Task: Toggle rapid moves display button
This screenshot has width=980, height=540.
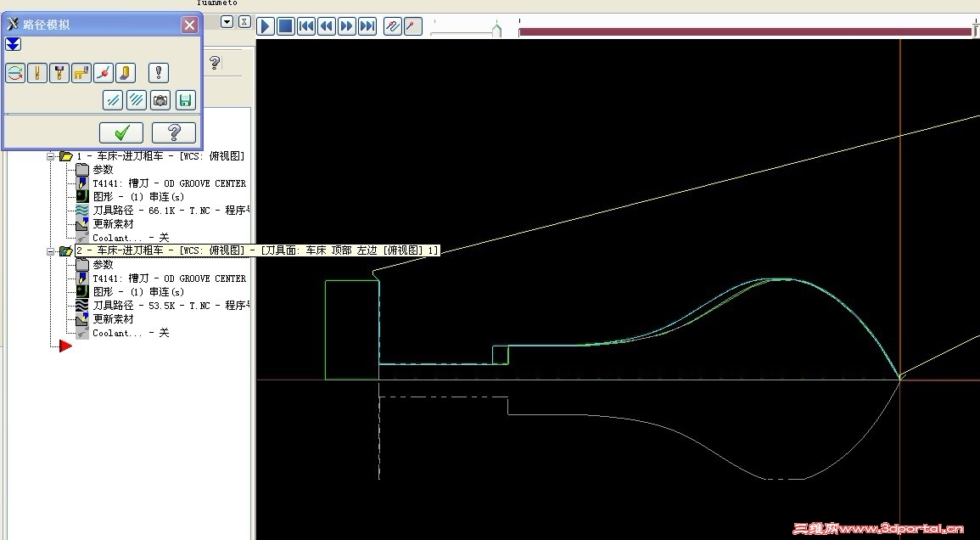Action: coord(81,73)
